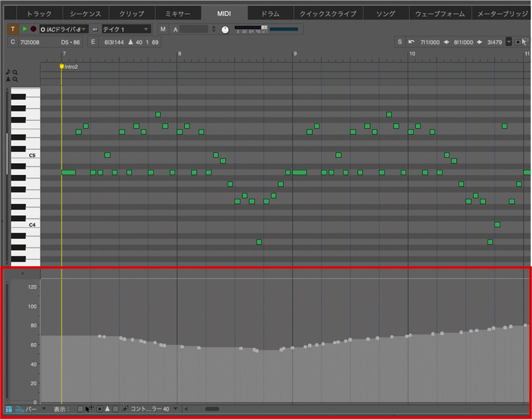Click the arrow pointer tool icon at top right
Screen dimensions: 532x419
pos(525,42)
